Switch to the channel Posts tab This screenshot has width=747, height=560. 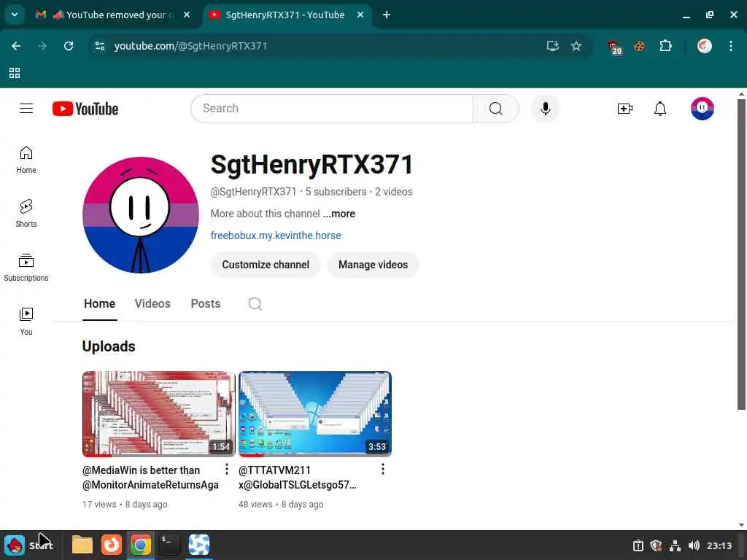coord(205,304)
